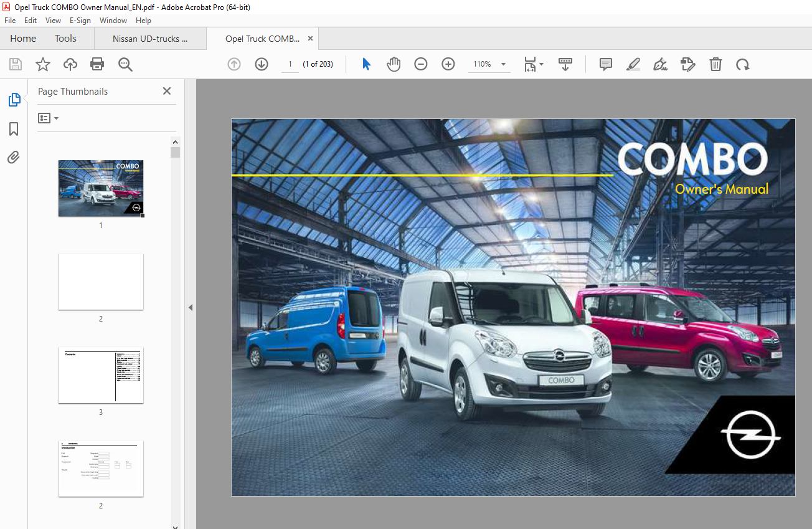This screenshot has height=529, width=812.
Task: Click the Page Thumbnails panel title
Action: [73, 91]
